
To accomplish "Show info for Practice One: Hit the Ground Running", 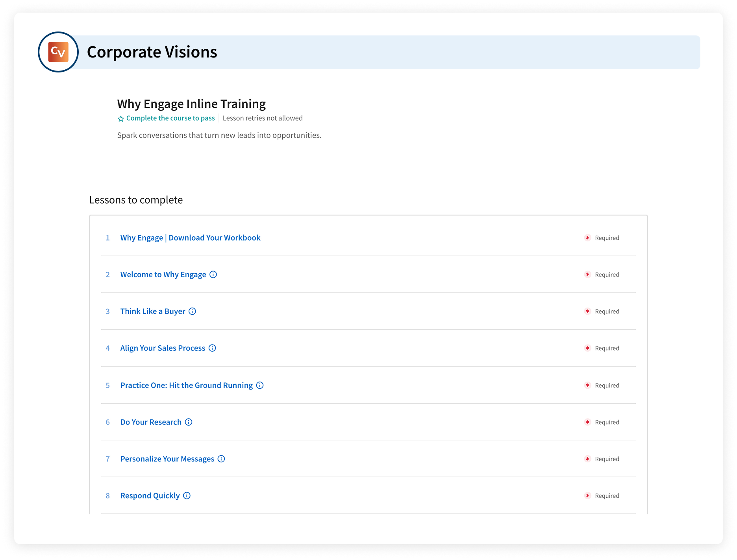I will [x=260, y=385].
